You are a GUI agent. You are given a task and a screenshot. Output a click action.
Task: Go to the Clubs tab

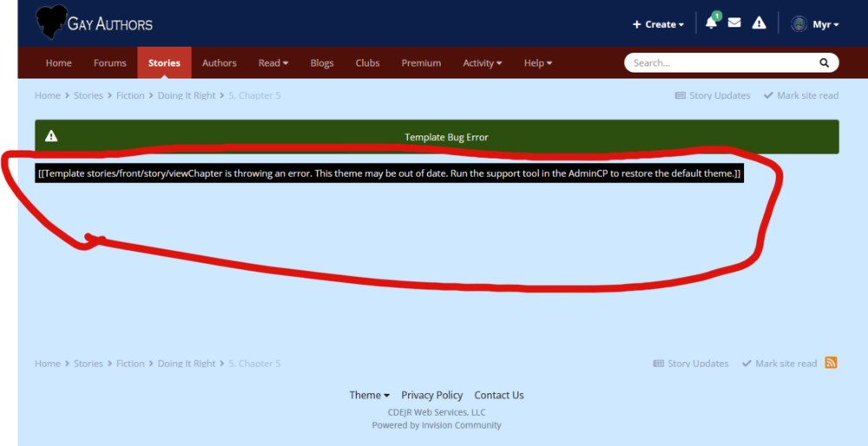click(367, 62)
